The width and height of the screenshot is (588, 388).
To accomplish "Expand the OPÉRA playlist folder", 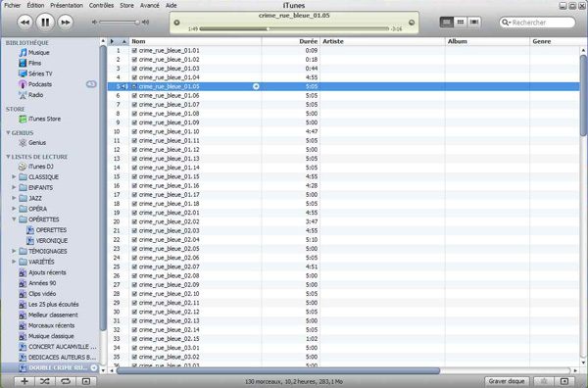I will pos(14,209).
